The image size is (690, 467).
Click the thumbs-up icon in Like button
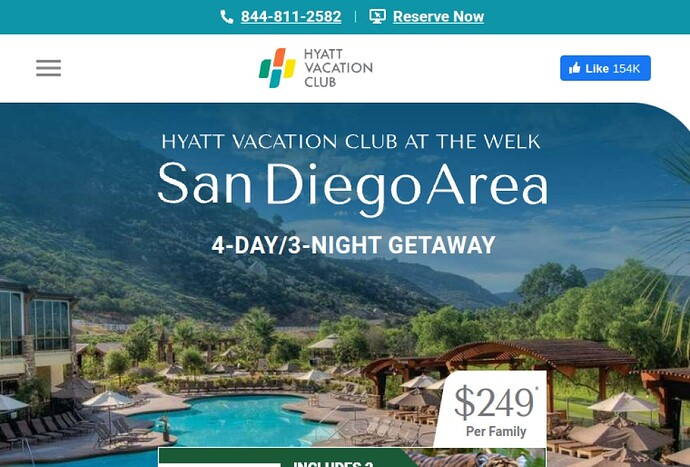pyautogui.click(x=575, y=68)
